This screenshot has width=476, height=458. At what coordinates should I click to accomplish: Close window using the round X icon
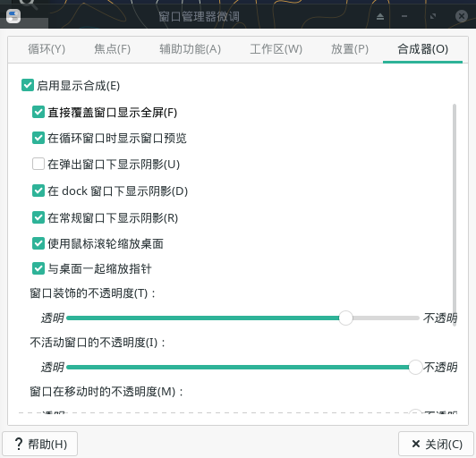[x=462, y=16]
